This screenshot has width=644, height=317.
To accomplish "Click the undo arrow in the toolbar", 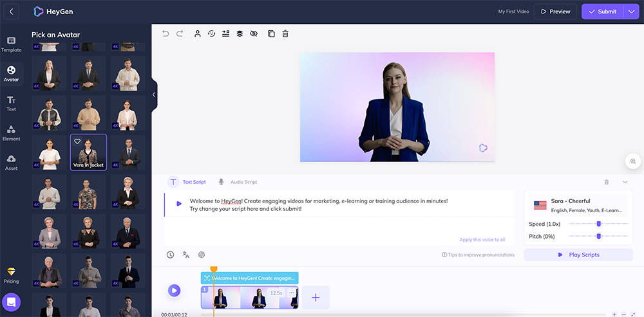I will 166,33.
